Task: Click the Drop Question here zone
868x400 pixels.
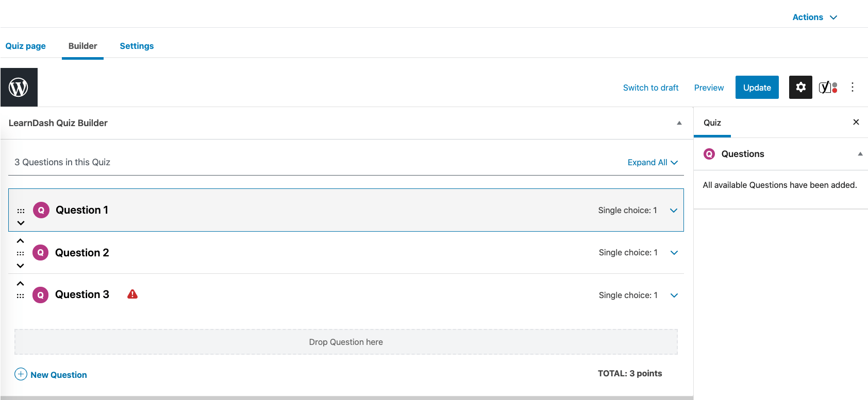Action: (x=346, y=342)
